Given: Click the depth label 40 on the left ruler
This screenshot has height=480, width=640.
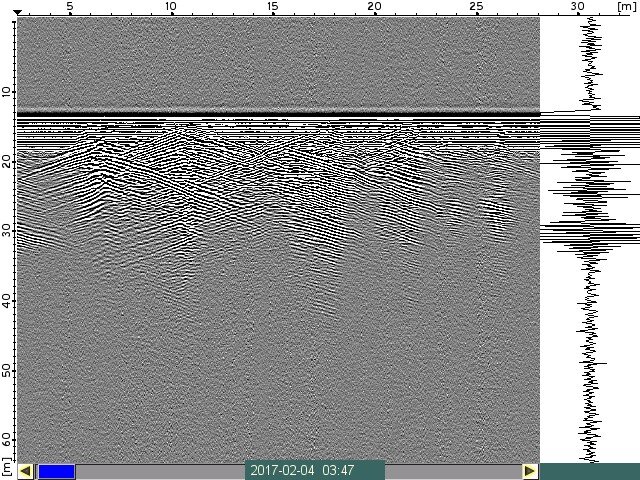Looking at the screenshot, I should tap(7, 301).
